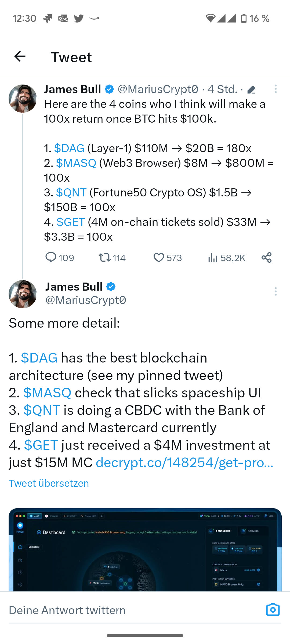The width and height of the screenshot is (290, 644).
Task: Tap the camera icon in the reply bar
Action: tap(273, 610)
